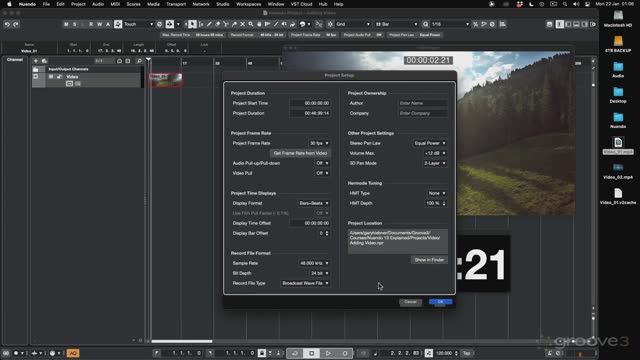This screenshot has width=640, height=360.
Task: Click the Author name input field
Action: pyautogui.click(x=422, y=103)
